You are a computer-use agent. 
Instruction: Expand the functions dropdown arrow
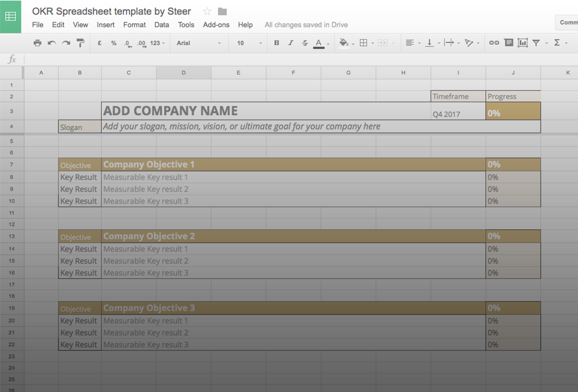click(x=566, y=43)
